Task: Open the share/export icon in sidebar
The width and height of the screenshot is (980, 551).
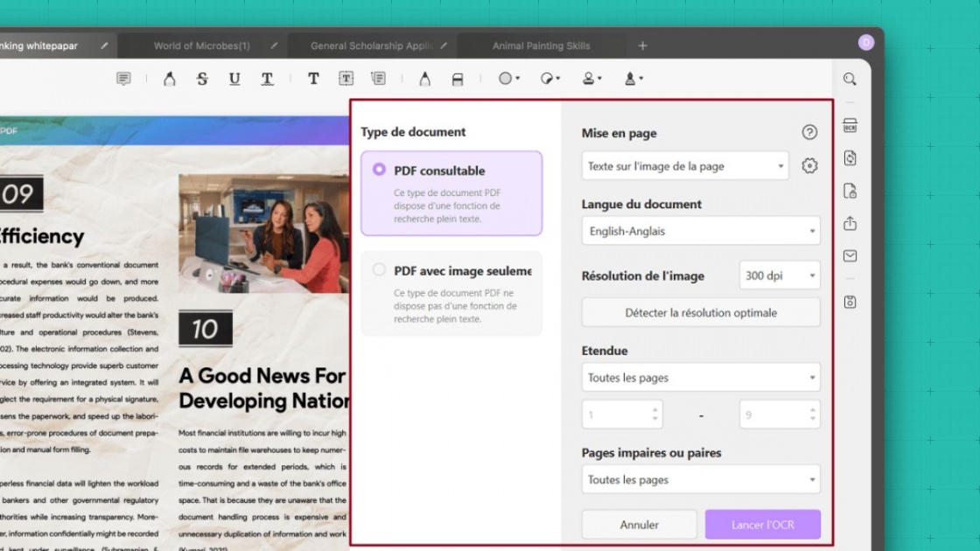Action: (850, 224)
